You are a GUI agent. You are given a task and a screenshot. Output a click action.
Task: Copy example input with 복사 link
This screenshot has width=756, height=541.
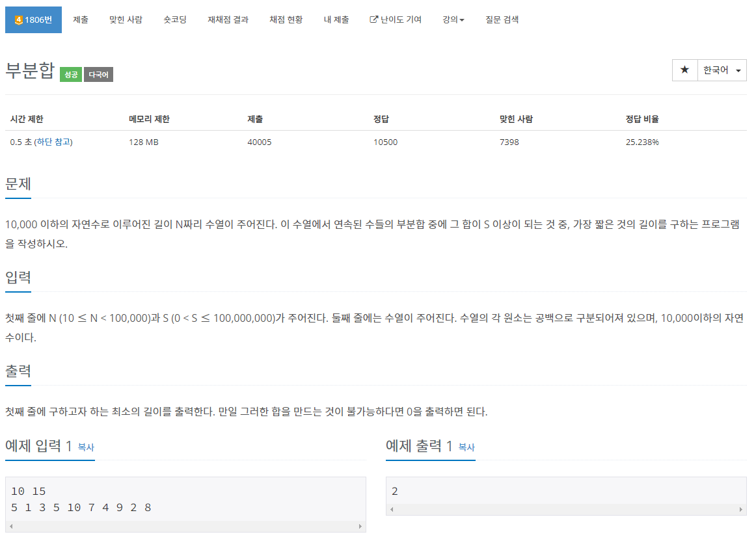pos(86,447)
